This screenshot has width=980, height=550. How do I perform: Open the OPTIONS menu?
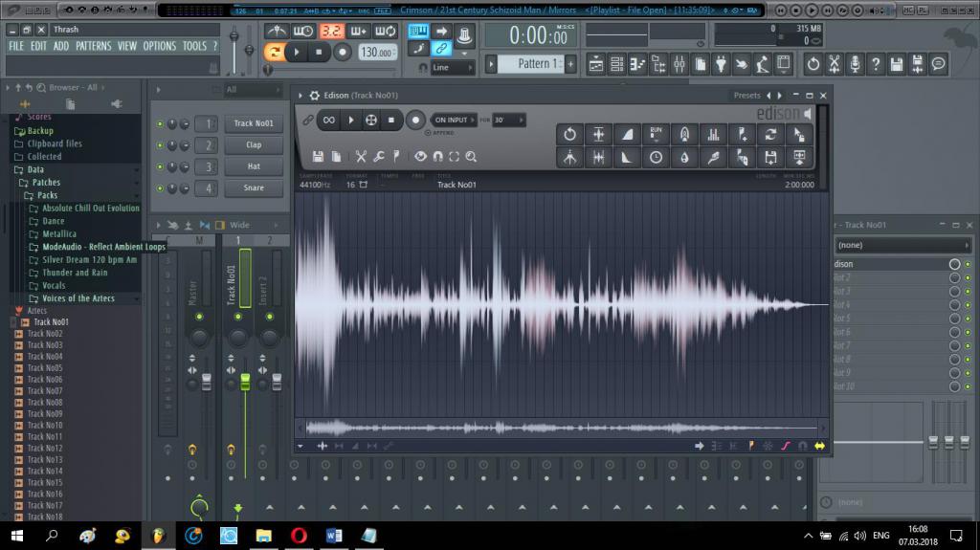(159, 46)
